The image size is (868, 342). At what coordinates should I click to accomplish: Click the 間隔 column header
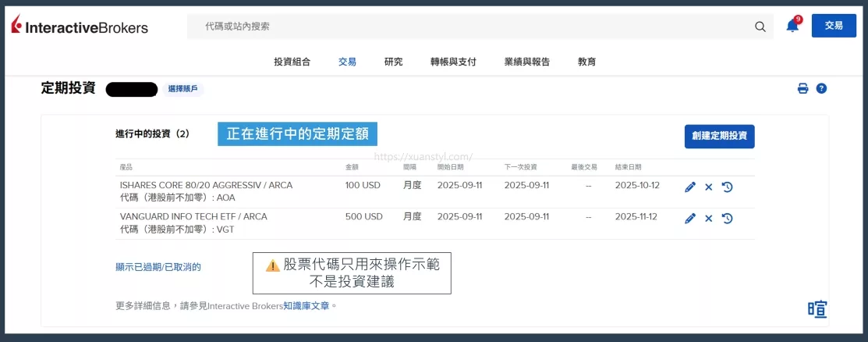click(x=409, y=167)
